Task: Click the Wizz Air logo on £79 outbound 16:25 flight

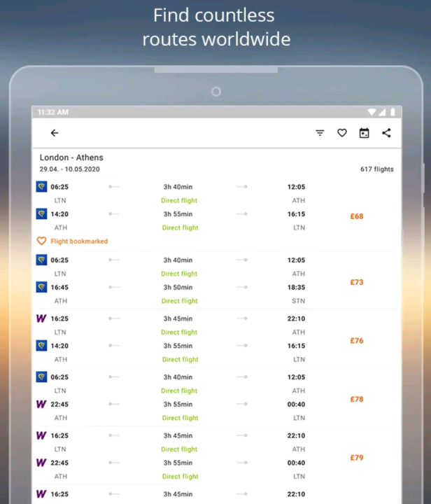Action: (41, 435)
